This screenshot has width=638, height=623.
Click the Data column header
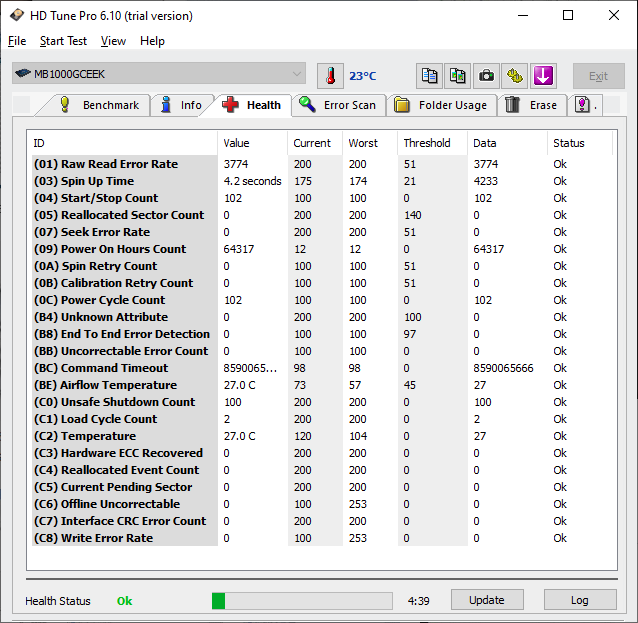[507, 143]
